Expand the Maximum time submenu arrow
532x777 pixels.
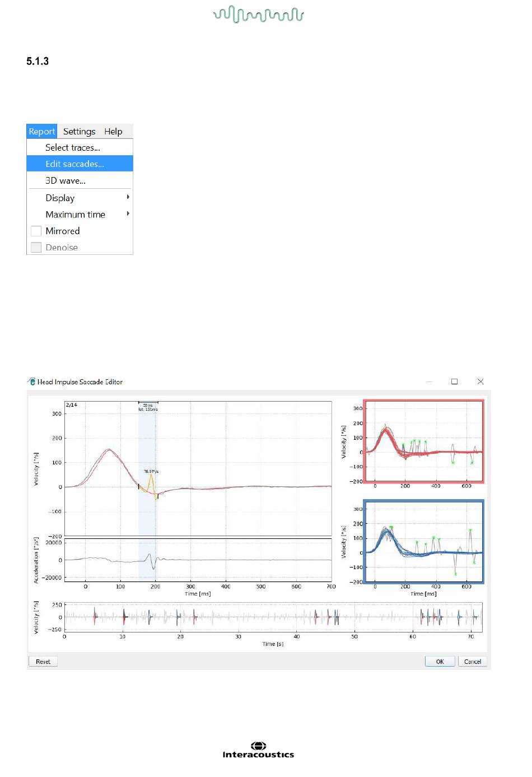click(128, 214)
